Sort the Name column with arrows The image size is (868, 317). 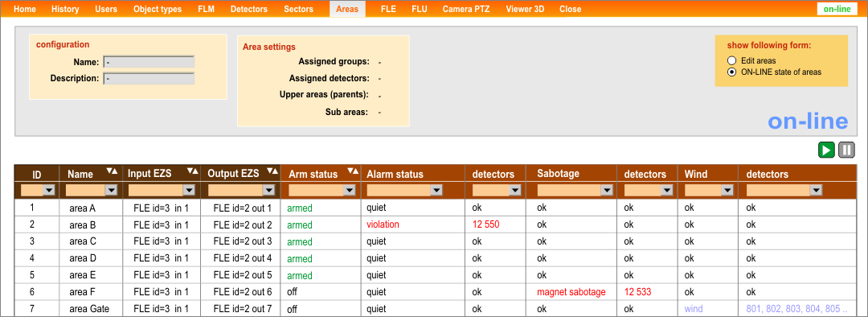point(113,171)
